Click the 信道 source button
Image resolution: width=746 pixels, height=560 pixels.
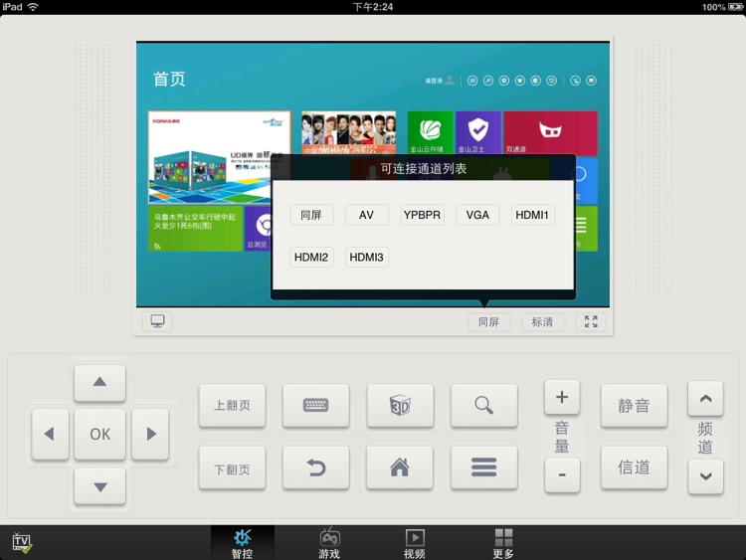(x=634, y=467)
